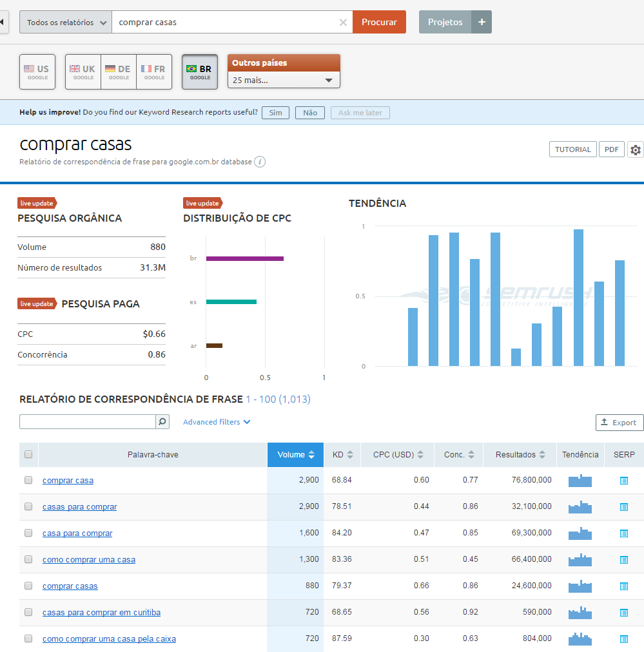The height and width of the screenshot is (652, 644).
Task: Click the Procurar search button
Action: (380, 22)
